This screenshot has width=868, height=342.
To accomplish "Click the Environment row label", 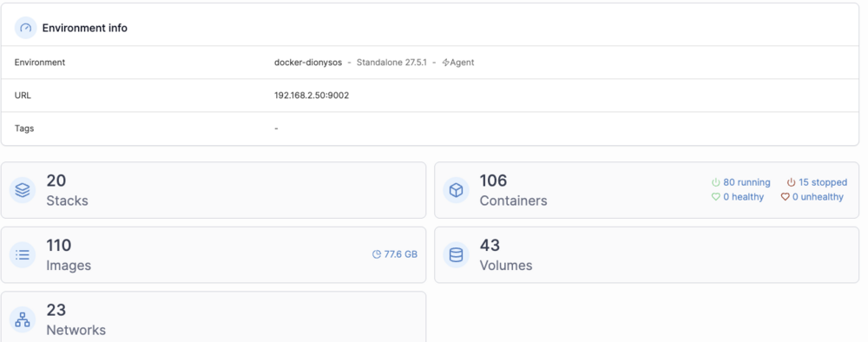I will (x=40, y=62).
